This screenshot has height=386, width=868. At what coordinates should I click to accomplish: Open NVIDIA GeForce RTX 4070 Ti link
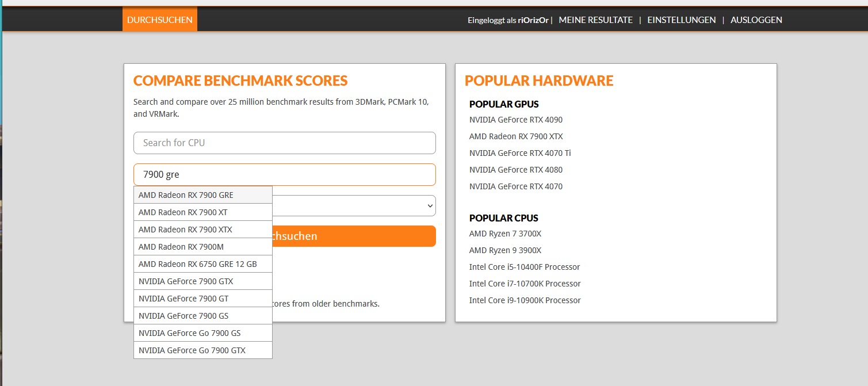pos(520,153)
